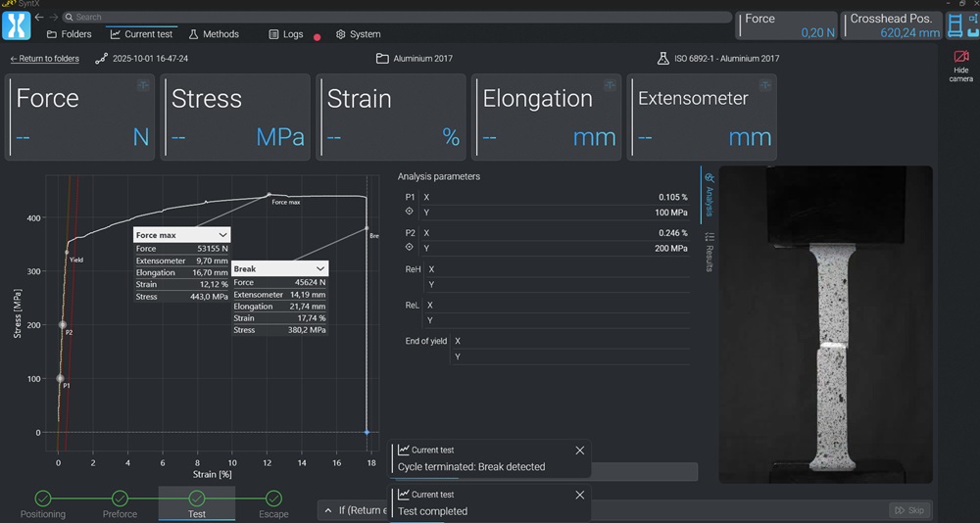
Task: Collapse the 'If (Return e...' step panel
Action: (x=327, y=510)
